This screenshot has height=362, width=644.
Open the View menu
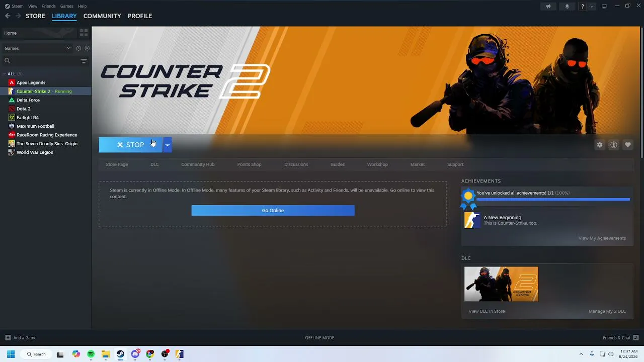[x=33, y=6]
